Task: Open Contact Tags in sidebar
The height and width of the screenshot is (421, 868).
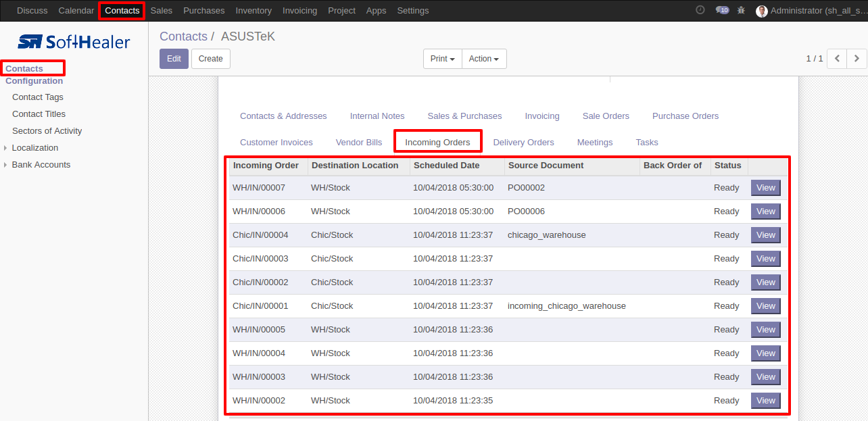Action: (38, 97)
